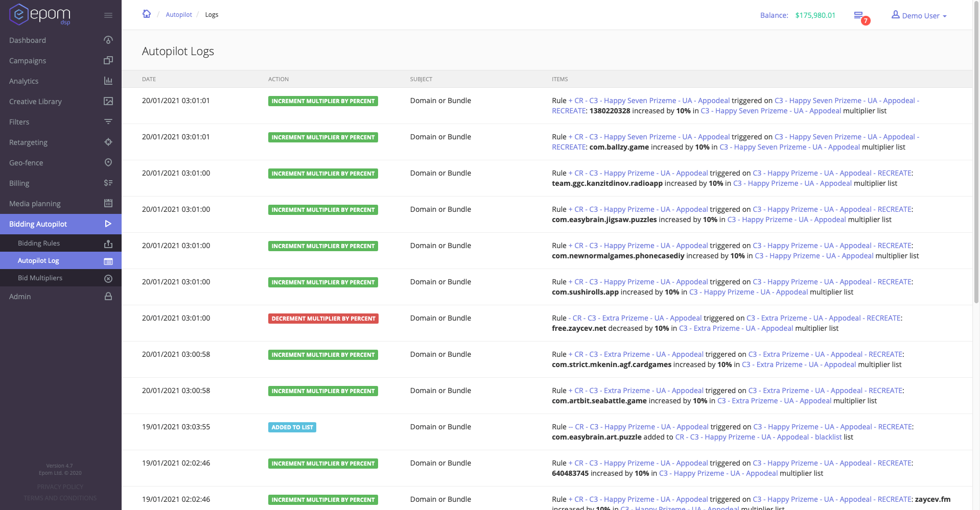Viewport: 980px width, 510px height.
Task: Click the Geo-fence location pin icon
Action: [x=108, y=162]
